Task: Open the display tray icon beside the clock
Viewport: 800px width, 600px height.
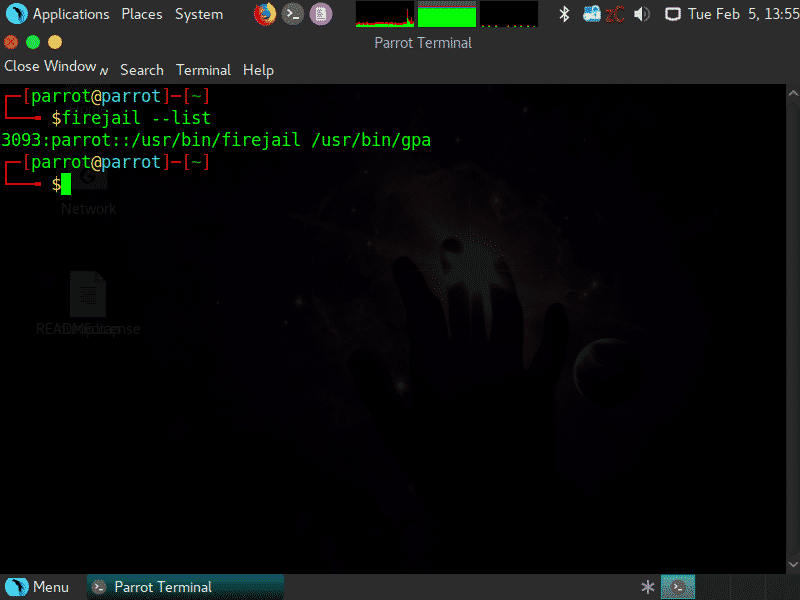Action: click(x=673, y=14)
